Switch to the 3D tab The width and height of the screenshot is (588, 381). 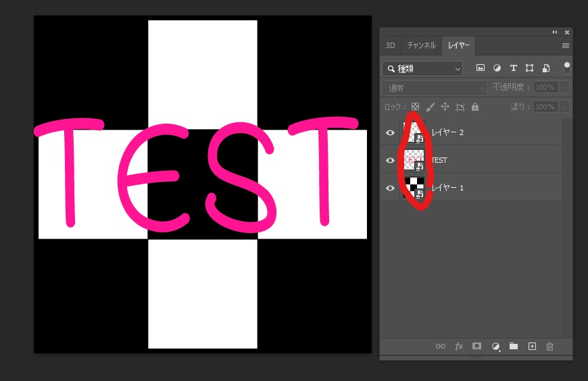pyautogui.click(x=391, y=45)
